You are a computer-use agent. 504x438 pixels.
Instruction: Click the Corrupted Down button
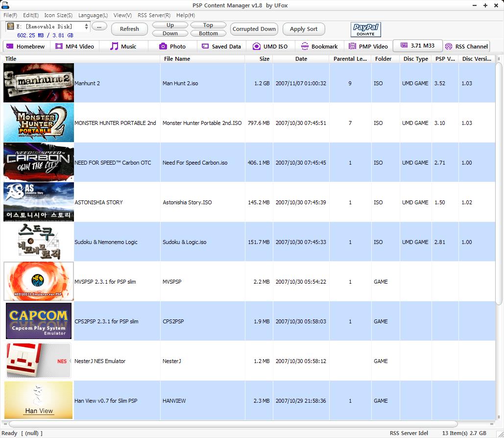click(x=254, y=29)
